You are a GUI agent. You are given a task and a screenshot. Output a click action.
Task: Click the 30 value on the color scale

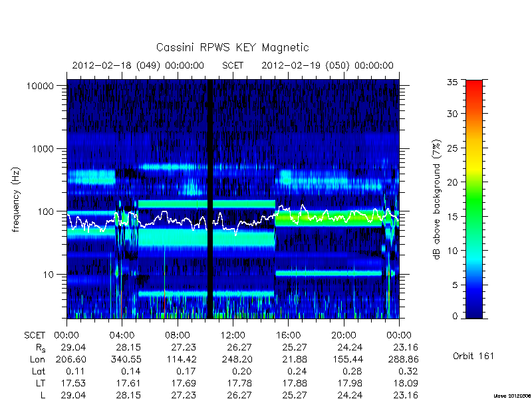(452, 114)
